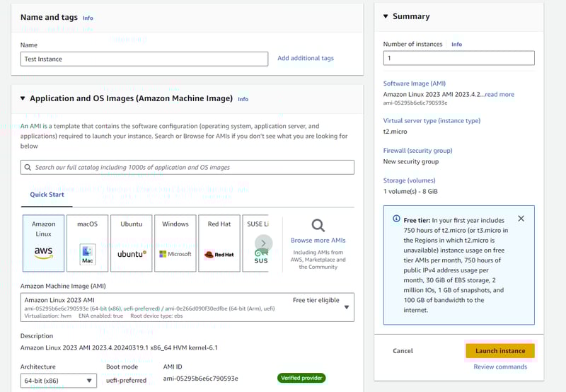The image size is (566, 392).
Task: Click search magnifier icon in AMI search box
Action: coord(28,168)
